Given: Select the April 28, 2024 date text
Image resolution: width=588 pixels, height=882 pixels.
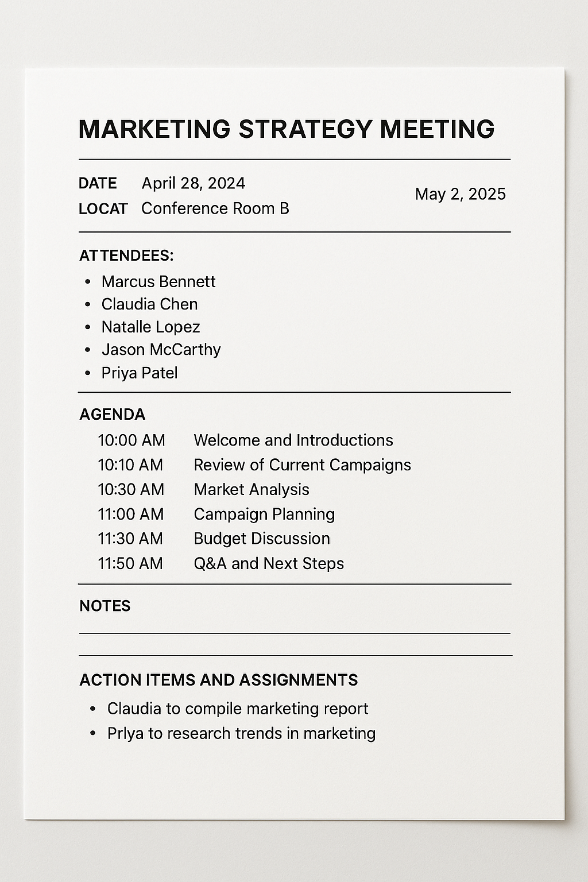Looking at the screenshot, I should 193,183.
